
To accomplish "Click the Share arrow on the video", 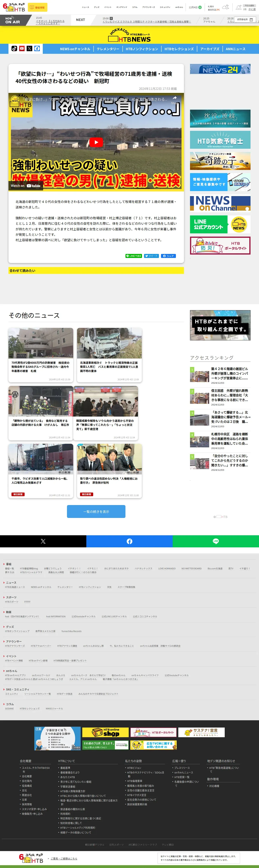I will (174, 100).
